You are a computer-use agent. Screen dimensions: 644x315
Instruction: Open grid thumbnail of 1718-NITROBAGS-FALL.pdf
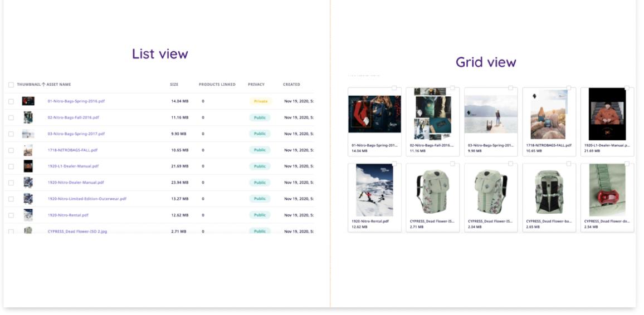pyautogui.click(x=549, y=115)
